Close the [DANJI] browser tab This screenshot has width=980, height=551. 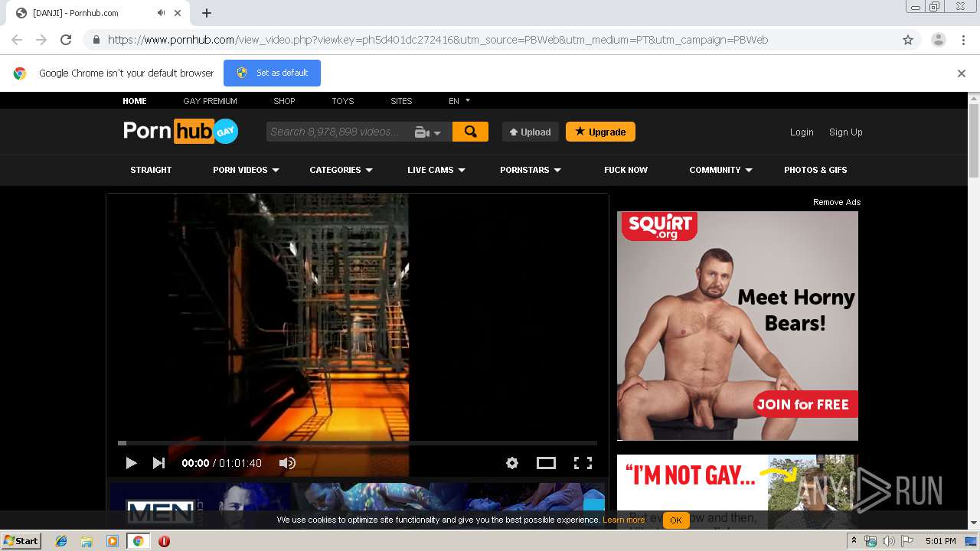178,13
